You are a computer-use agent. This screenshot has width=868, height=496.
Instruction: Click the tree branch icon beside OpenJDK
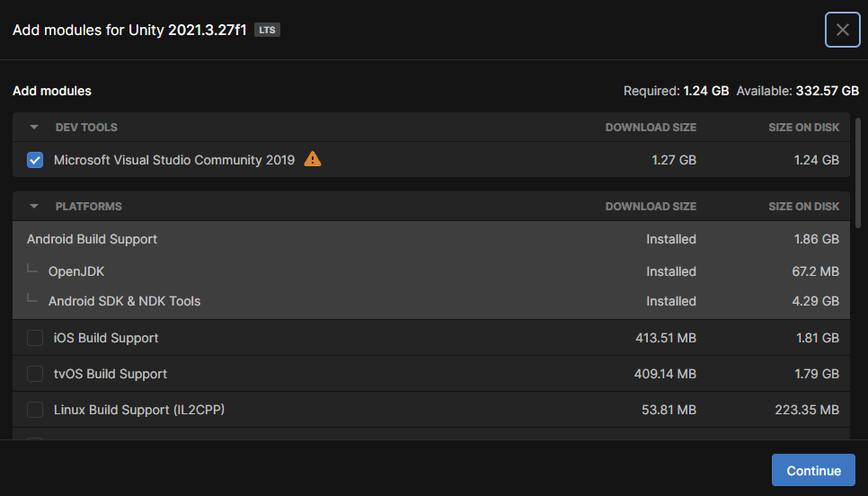tap(32, 269)
